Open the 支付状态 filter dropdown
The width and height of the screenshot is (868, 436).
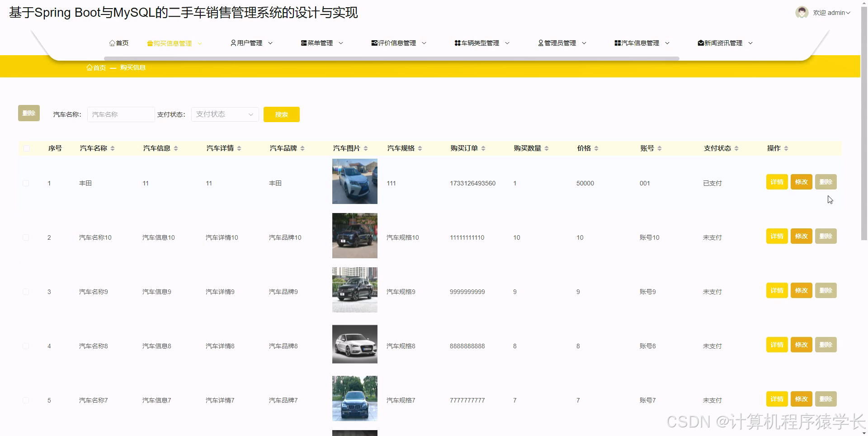tap(225, 114)
